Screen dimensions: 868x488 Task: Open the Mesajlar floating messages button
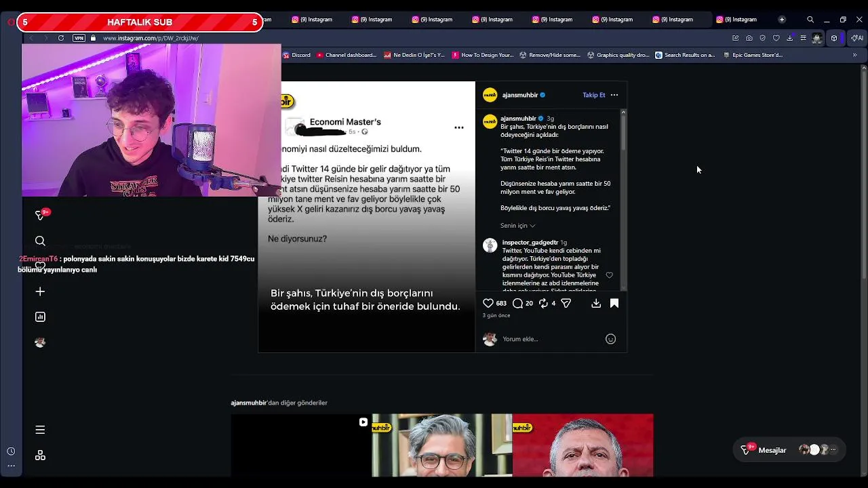point(789,450)
